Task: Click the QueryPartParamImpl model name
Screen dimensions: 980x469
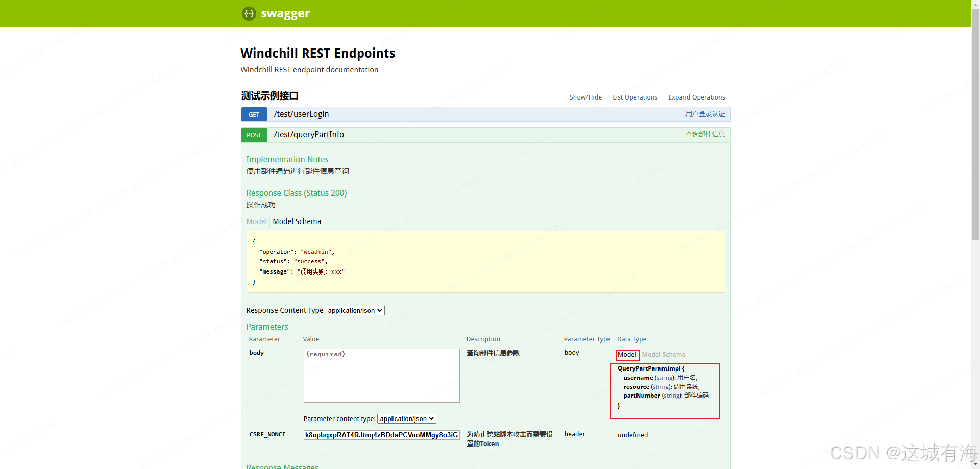Action: coord(649,368)
